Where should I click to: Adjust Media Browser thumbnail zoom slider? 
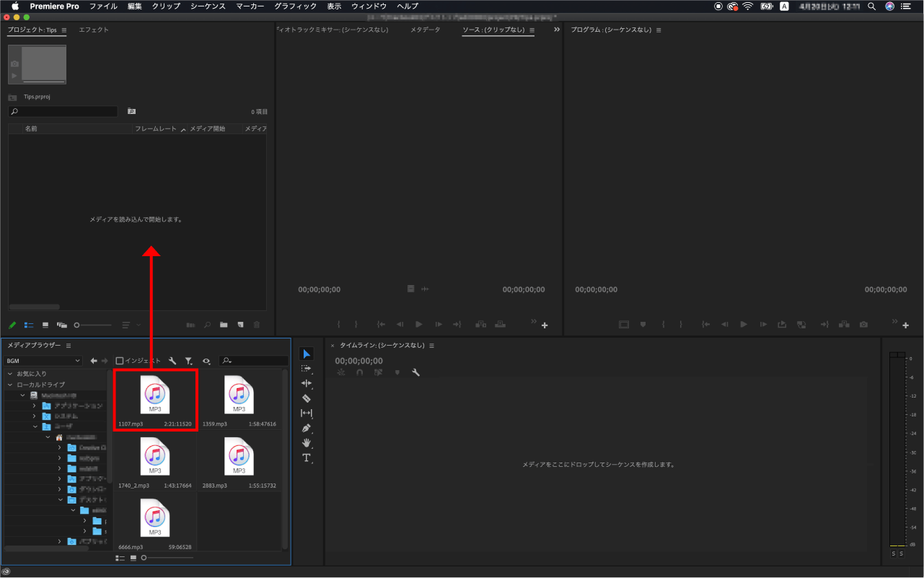pyautogui.click(x=167, y=558)
